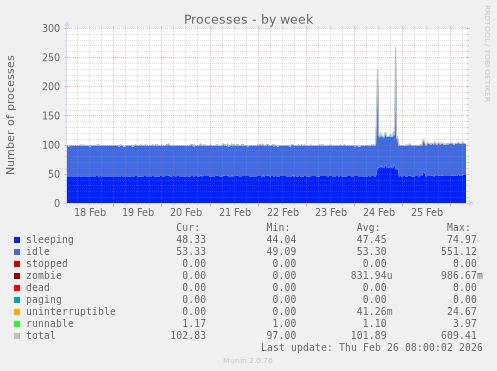Click the '18 Feb' x-axis label
497x371 pixels.
click(x=90, y=212)
